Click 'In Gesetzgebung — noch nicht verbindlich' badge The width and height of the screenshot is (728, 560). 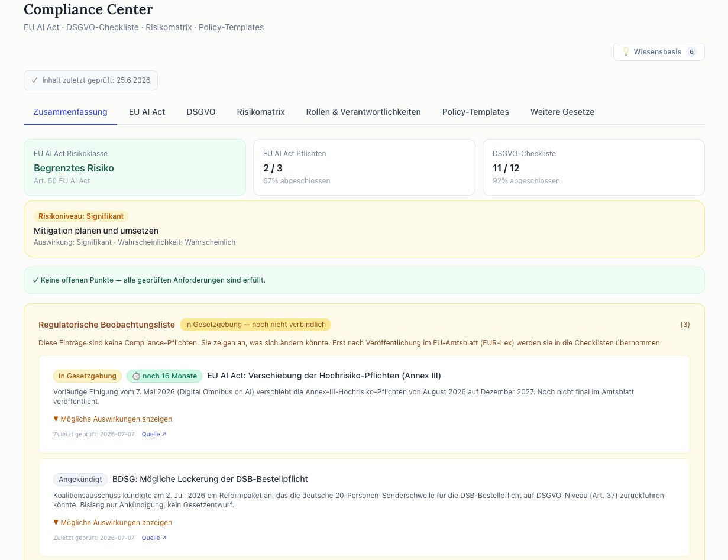click(255, 325)
